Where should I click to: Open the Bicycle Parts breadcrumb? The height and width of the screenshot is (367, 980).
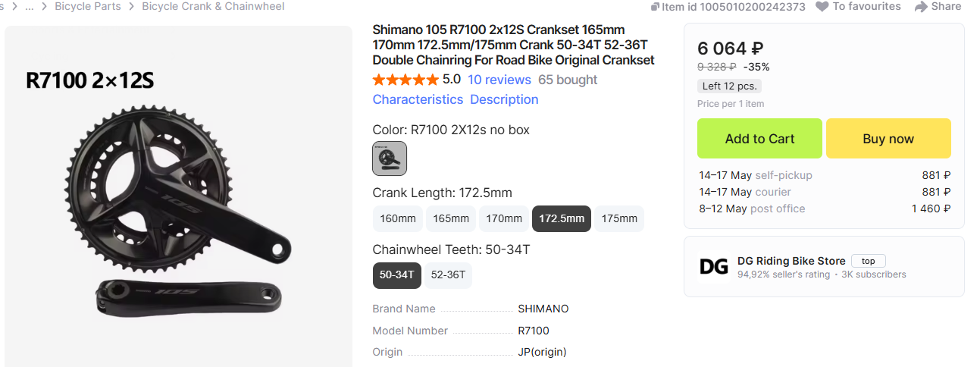[x=88, y=6]
